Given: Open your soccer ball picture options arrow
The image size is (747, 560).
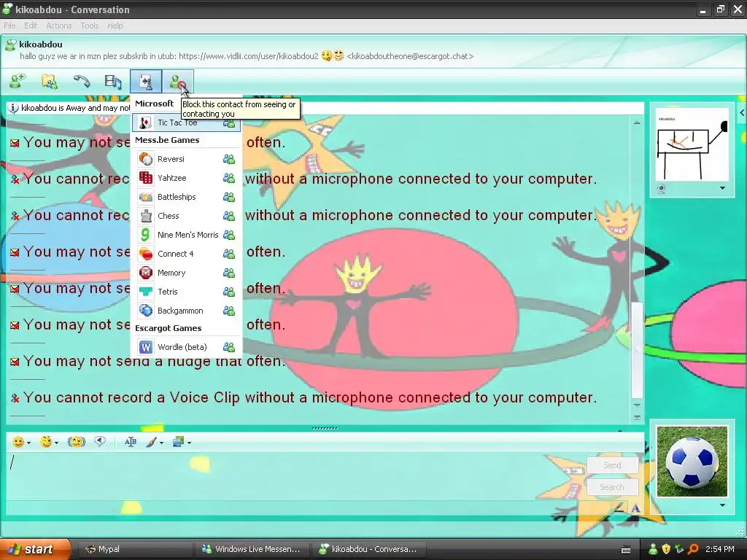Looking at the screenshot, I should [x=722, y=506].
